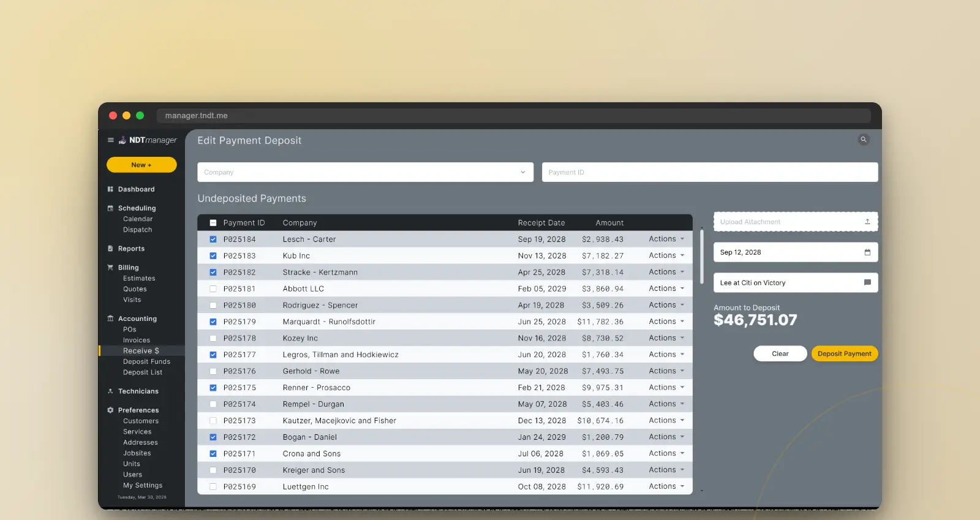Open the Company dropdown filter
This screenshot has width=980, height=520.
(x=365, y=172)
